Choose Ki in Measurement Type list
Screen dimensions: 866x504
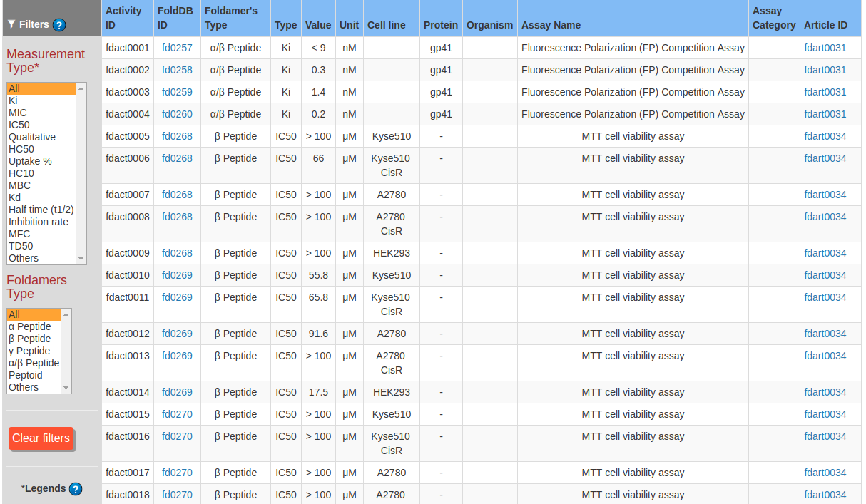pos(13,101)
